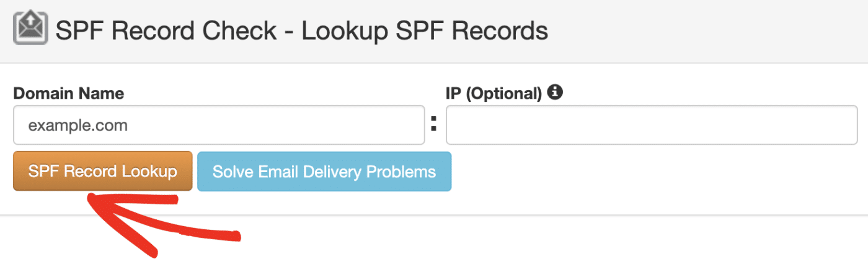The height and width of the screenshot is (264, 868).
Task: Click the example.com placeholder text
Action: 78,126
